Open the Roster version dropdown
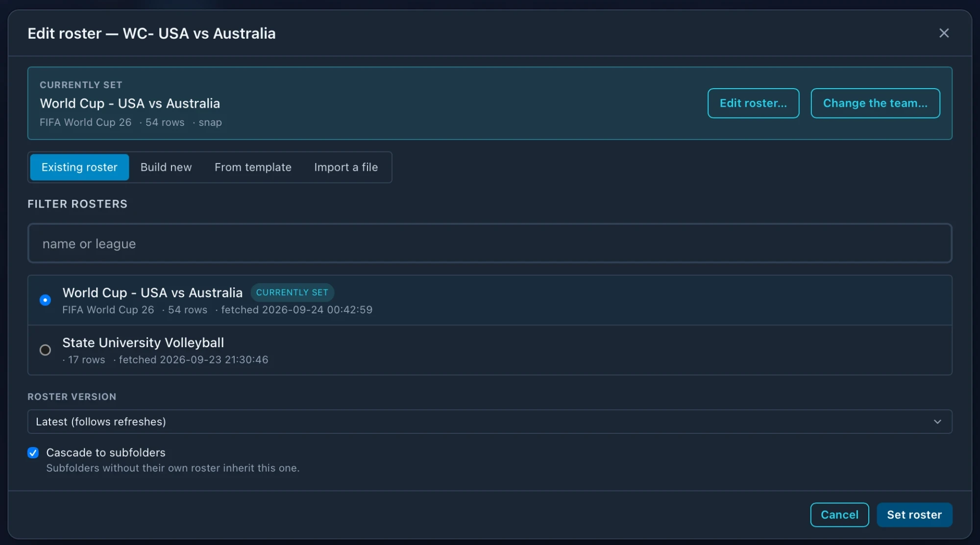The width and height of the screenshot is (980, 545). (x=490, y=422)
